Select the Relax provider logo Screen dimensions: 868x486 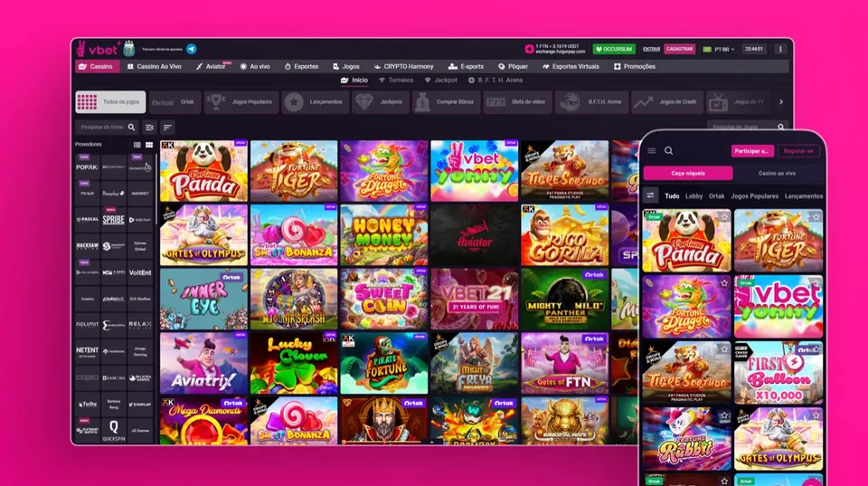point(140,325)
